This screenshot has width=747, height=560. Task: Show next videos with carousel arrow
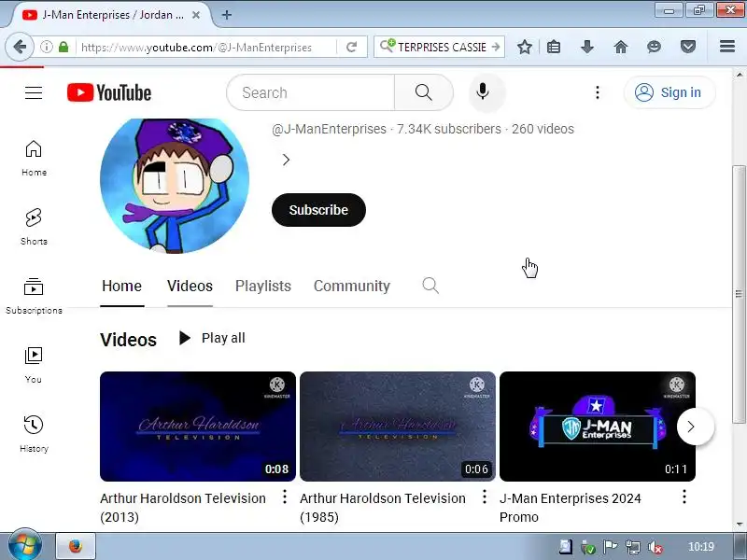point(695,427)
